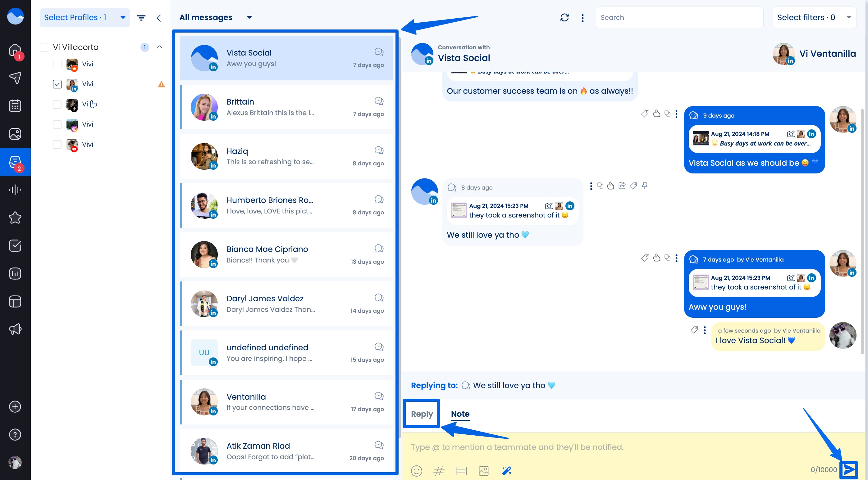Expand the Select filters dropdown
Viewport: 868px width, 480px height.
coord(815,17)
